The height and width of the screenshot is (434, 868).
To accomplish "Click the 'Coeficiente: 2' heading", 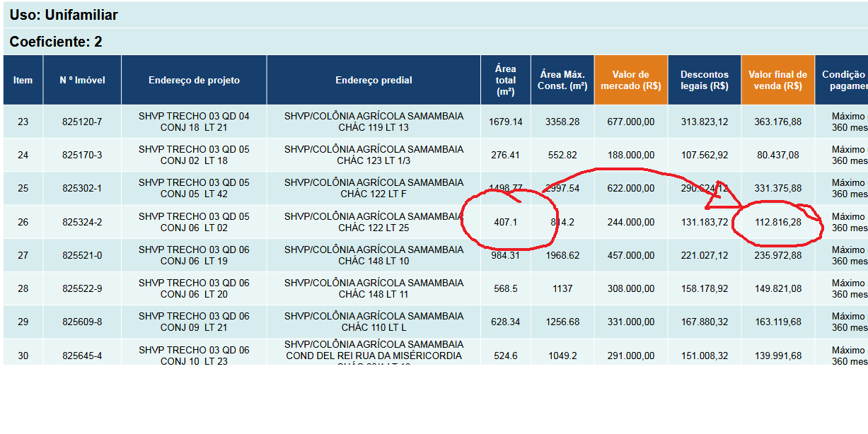I will pos(56,42).
